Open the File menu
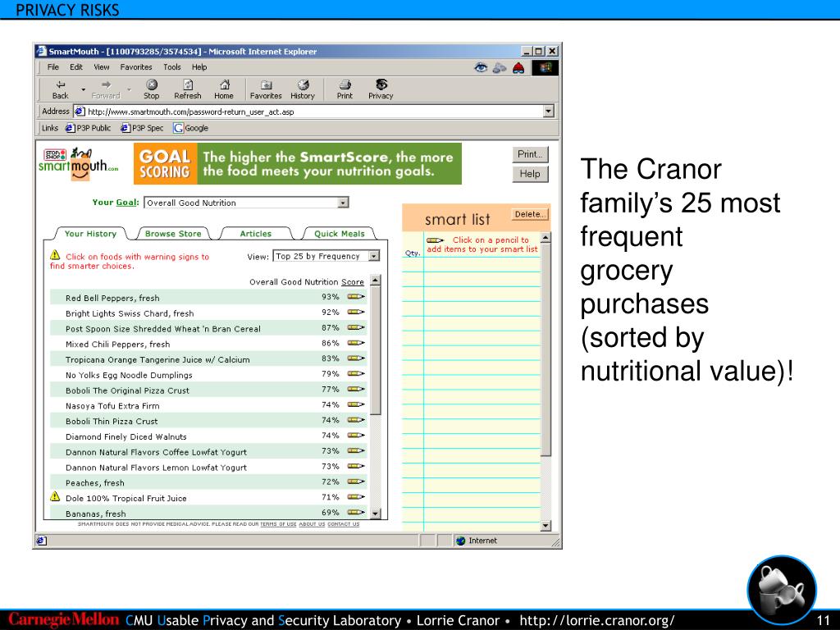 pos(53,67)
